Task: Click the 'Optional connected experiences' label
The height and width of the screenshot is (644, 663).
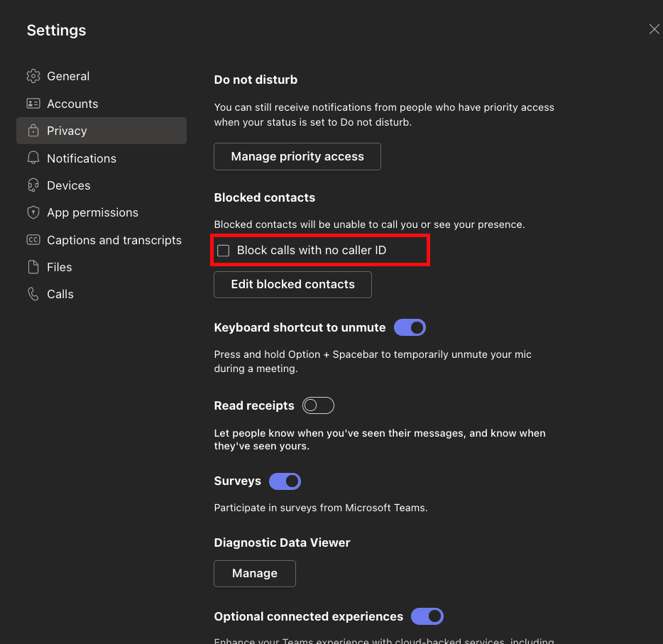Action: click(x=309, y=616)
